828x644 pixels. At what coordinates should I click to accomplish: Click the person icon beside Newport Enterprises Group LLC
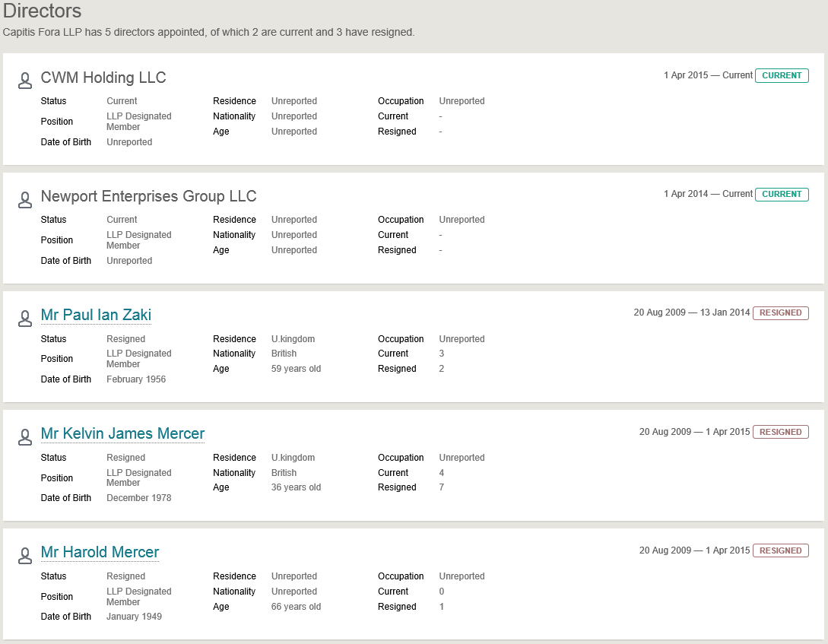(x=25, y=199)
